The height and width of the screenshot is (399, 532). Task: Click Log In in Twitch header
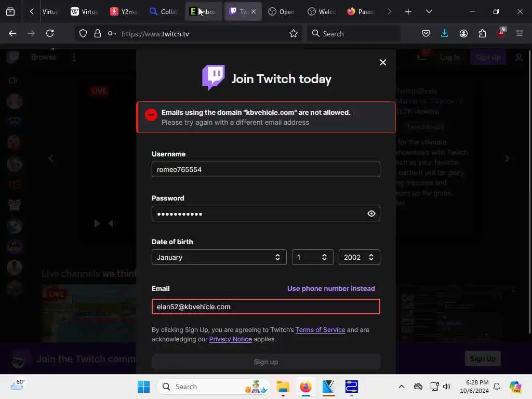pos(450,57)
